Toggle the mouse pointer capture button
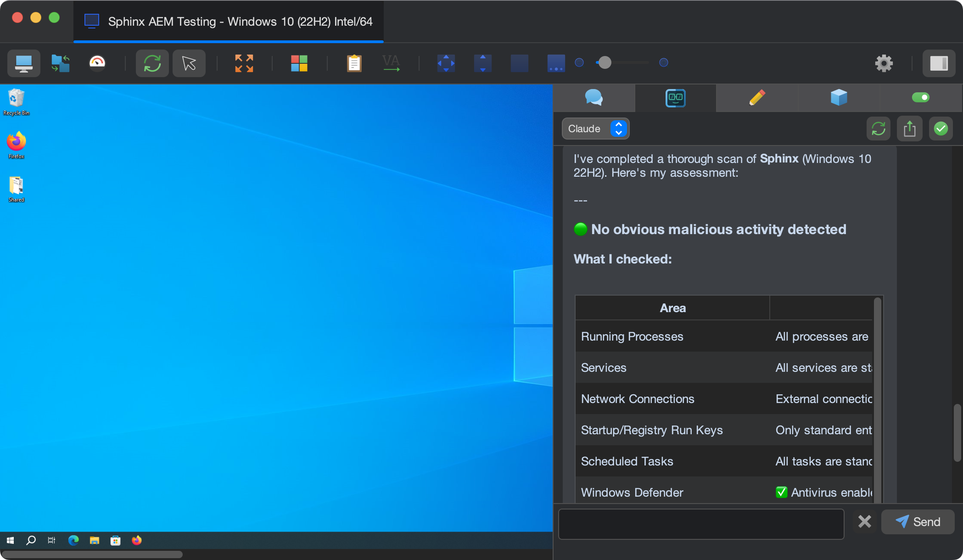This screenshot has width=963, height=560. point(189,63)
